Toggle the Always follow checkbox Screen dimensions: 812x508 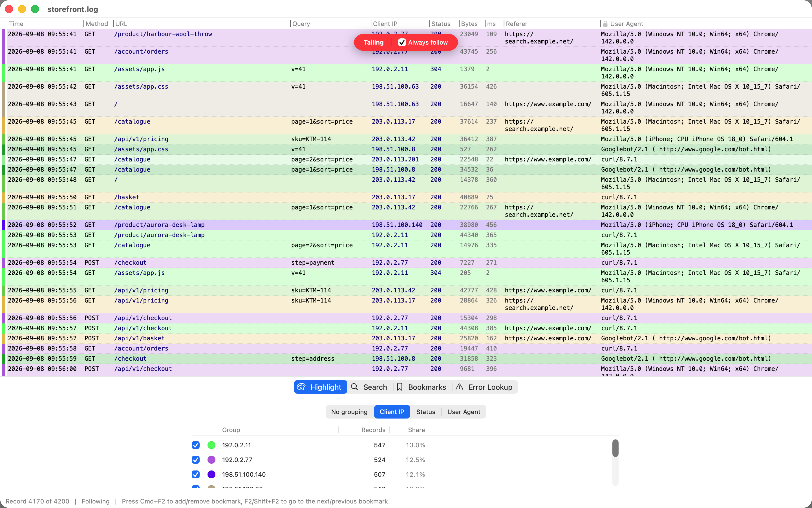tap(402, 42)
